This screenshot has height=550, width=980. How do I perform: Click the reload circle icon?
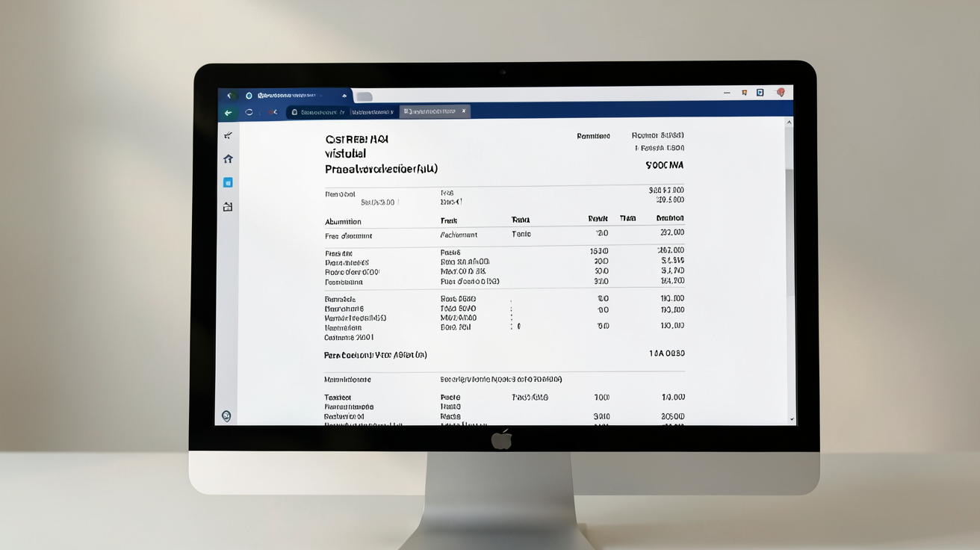[249, 112]
